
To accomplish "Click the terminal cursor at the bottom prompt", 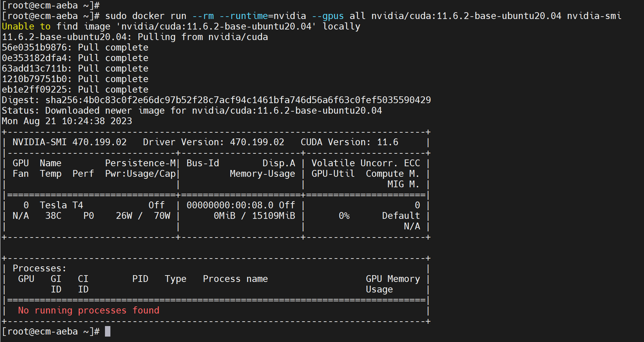I will [x=108, y=331].
